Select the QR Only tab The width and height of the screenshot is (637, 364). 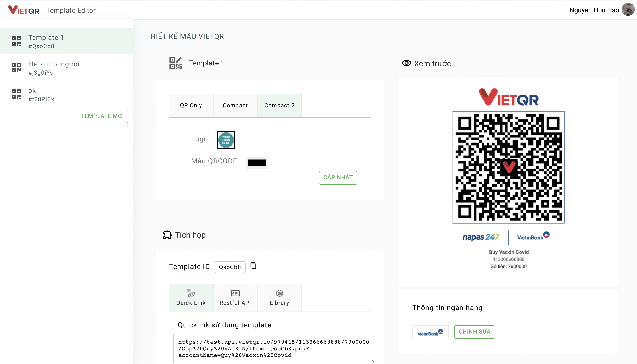(191, 106)
